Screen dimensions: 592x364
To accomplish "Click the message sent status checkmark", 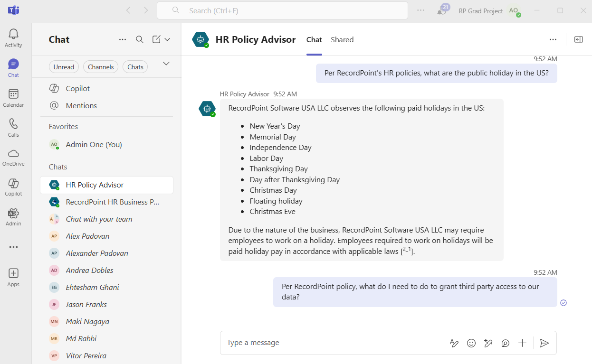I will tap(563, 303).
